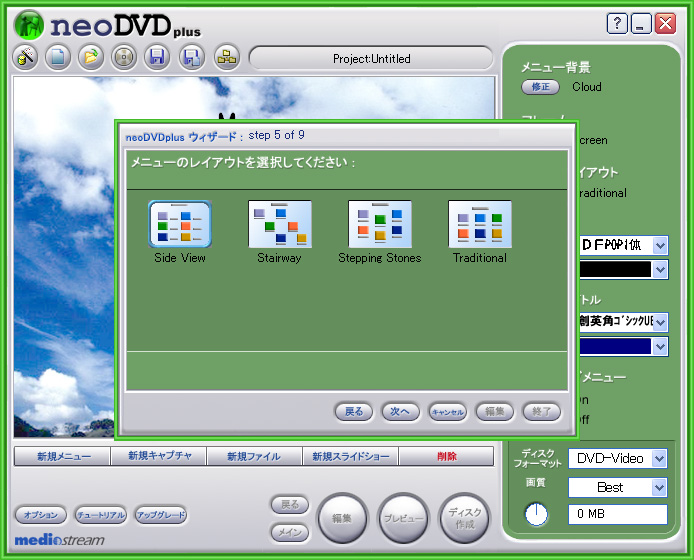Click the Save As floppy-with-page icon
This screenshot has width=694, height=560.
tap(192, 57)
